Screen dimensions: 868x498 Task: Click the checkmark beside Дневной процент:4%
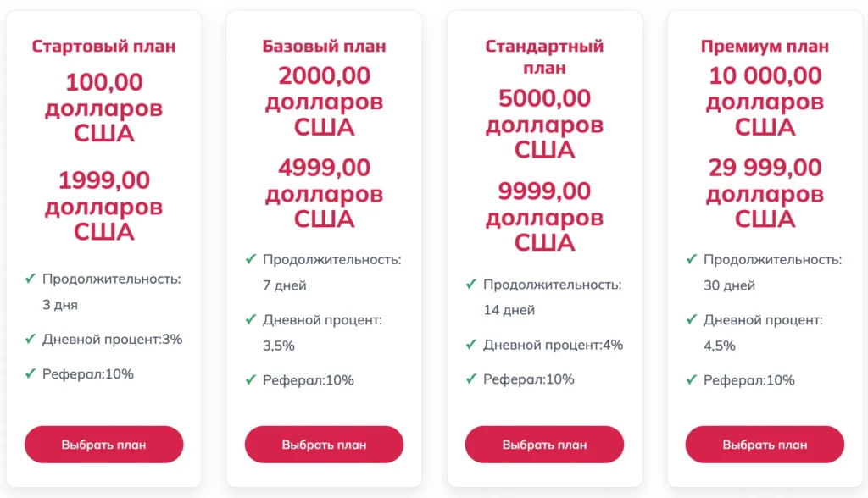(x=471, y=345)
